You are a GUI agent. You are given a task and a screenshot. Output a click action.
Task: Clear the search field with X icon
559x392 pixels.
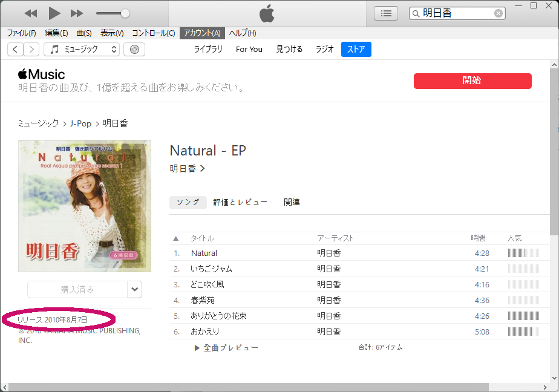(x=499, y=13)
